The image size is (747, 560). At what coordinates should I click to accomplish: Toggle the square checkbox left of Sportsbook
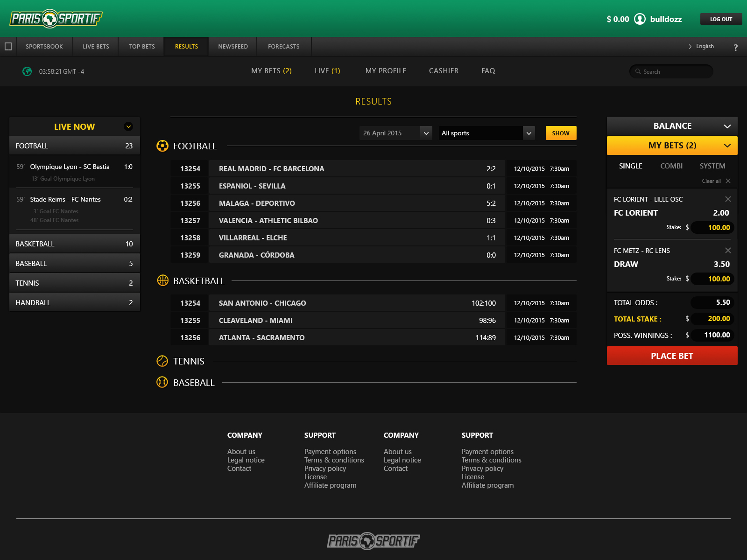[8, 47]
